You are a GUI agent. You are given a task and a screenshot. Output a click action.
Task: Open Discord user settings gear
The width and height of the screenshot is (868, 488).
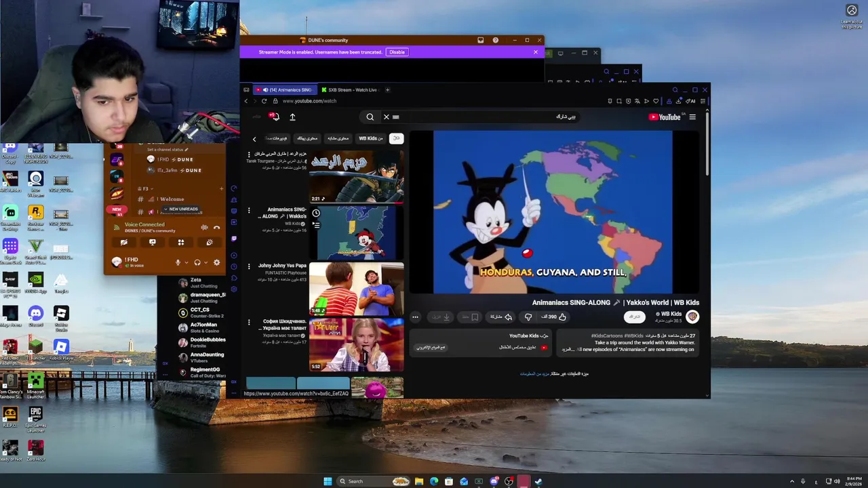pyautogui.click(x=216, y=262)
